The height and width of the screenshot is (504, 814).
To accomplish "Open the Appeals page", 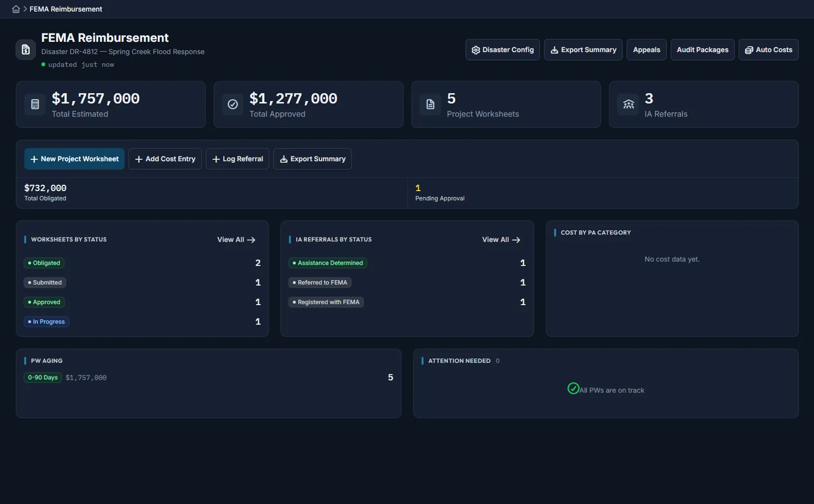I will (646, 50).
